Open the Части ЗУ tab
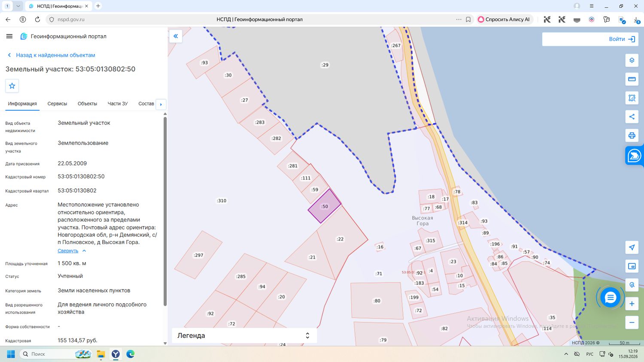 (x=118, y=104)
